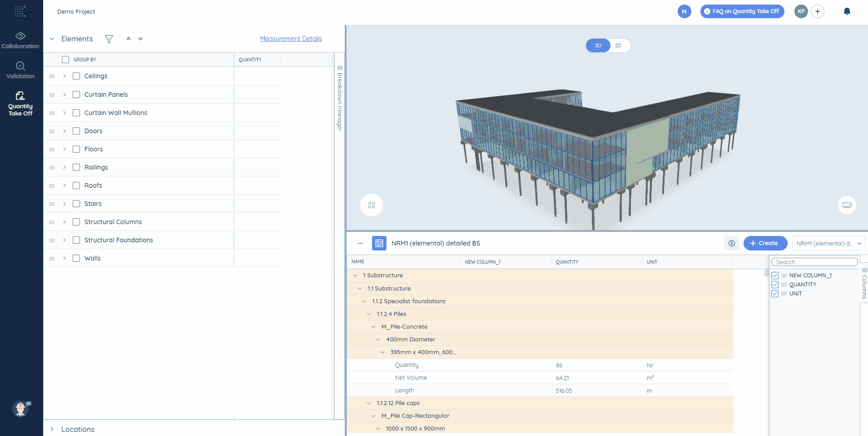This screenshot has height=436, width=868.
Task: Collapse the Elements section
Action: click(52, 39)
